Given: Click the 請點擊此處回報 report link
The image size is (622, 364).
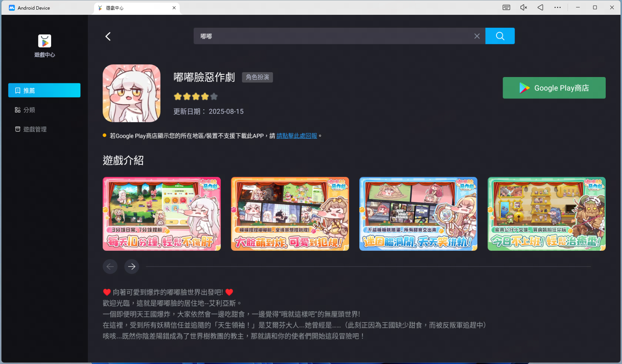Looking at the screenshot, I should [297, 136].
